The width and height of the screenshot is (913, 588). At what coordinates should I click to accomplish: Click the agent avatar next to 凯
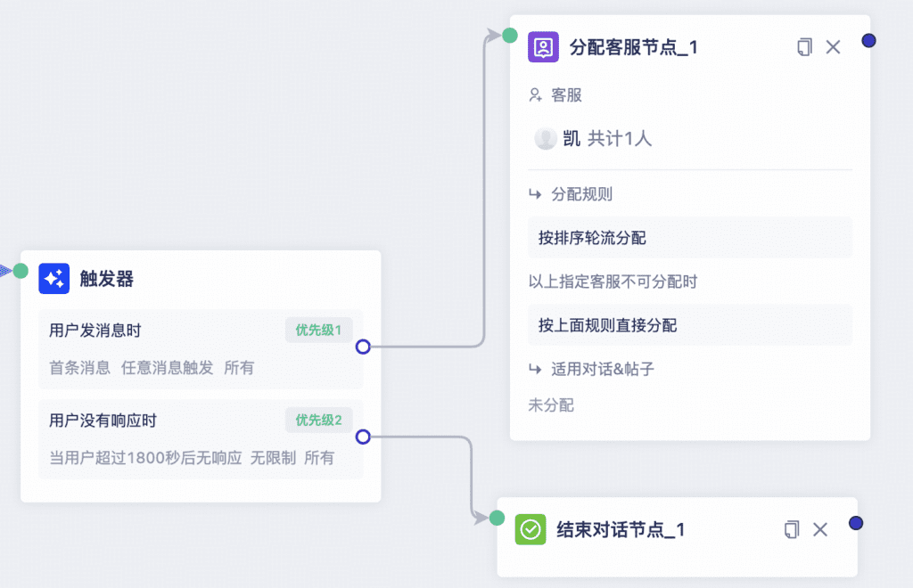[x=546, y=138]
